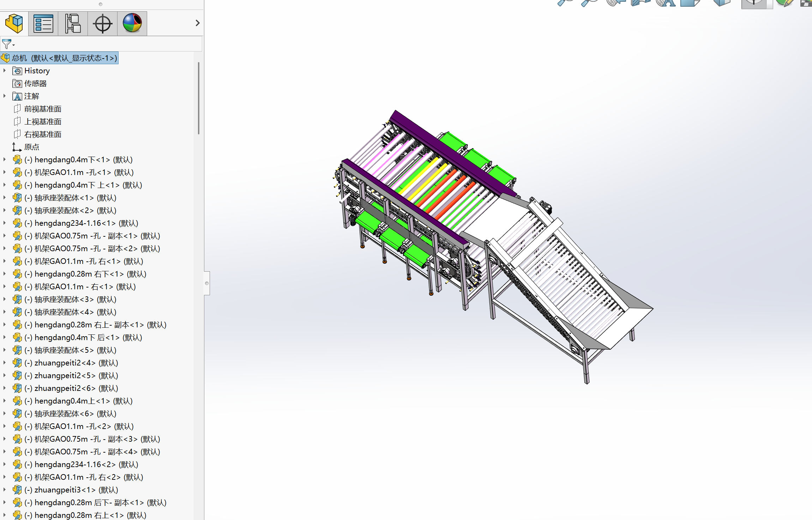Click the 注解 annotations icon
This screenshot has width=812, height=520.
tap(17, 96)
